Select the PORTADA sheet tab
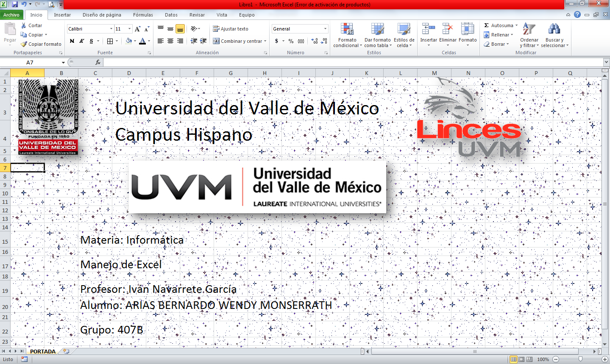610x364 pixels. 43,351
